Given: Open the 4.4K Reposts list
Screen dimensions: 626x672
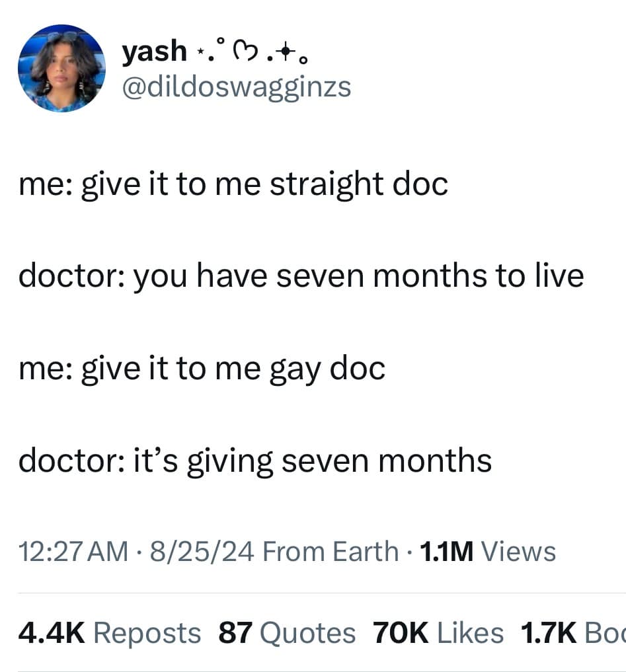Looking at the screenshot, I should (110, 633).
